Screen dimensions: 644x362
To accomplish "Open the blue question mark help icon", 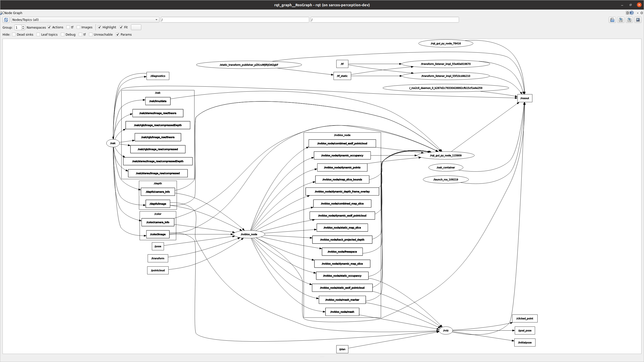I will pyautogui.click(x=632, y=13).
